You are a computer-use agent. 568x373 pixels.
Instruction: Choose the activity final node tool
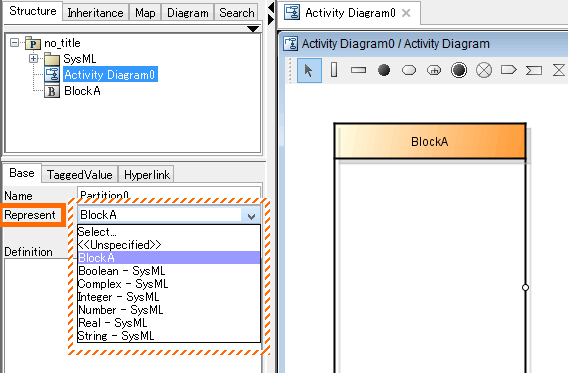(x=459, y=70)
